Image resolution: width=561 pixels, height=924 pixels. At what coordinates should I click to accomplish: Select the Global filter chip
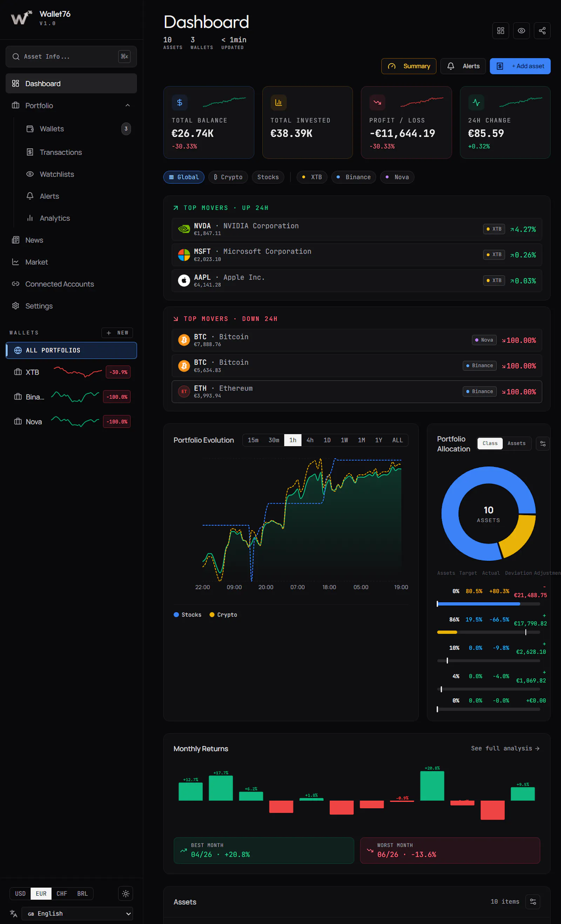click(184, 177)
